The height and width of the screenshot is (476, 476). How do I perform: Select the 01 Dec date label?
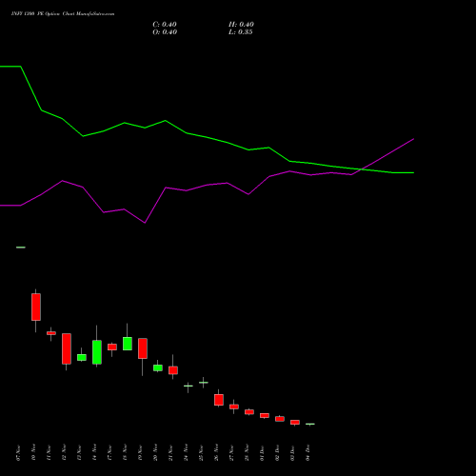(262, 453)
